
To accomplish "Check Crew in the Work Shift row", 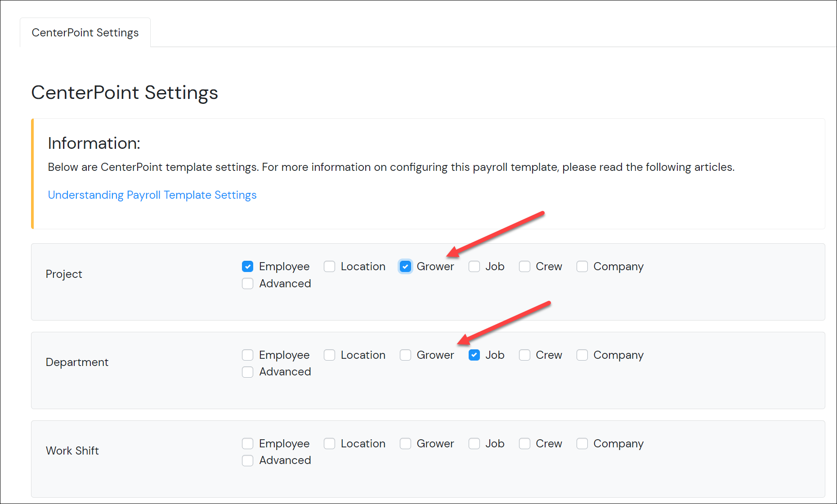I will (x=525, y=444).
